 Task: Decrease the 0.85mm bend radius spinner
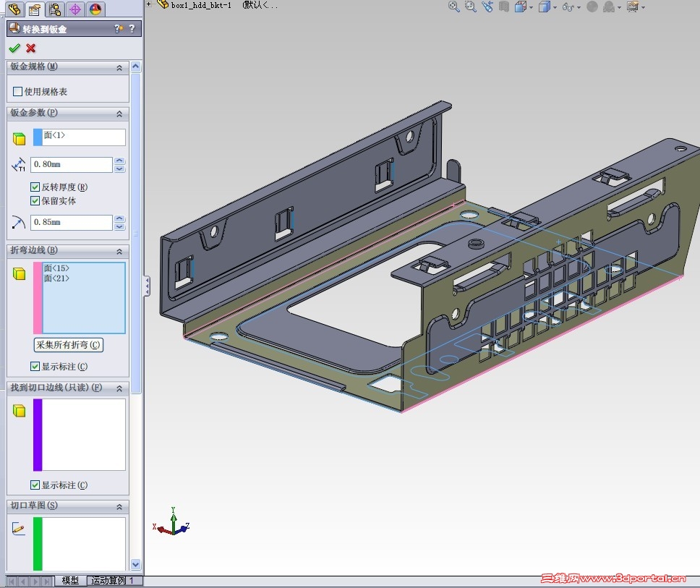click(119, 227)
